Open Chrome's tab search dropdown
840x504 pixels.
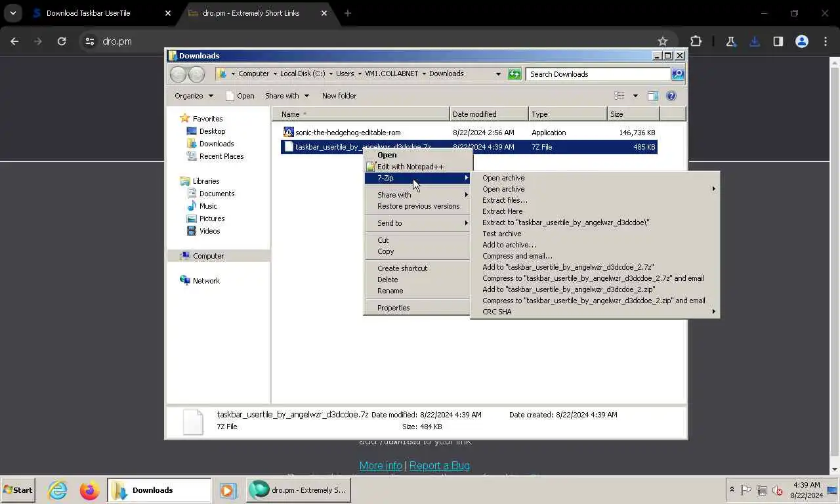point(12,13)
